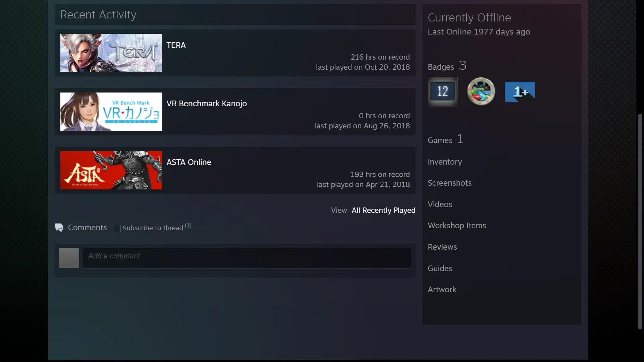This screenshot has width=644, height=362.
Task: Open the VR Benchmark Kanojo thumbnail
Action: [x=111, y=112]
